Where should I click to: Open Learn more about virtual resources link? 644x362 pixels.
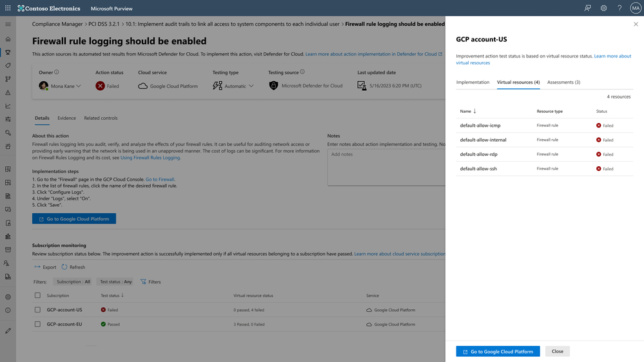point(543,59)
